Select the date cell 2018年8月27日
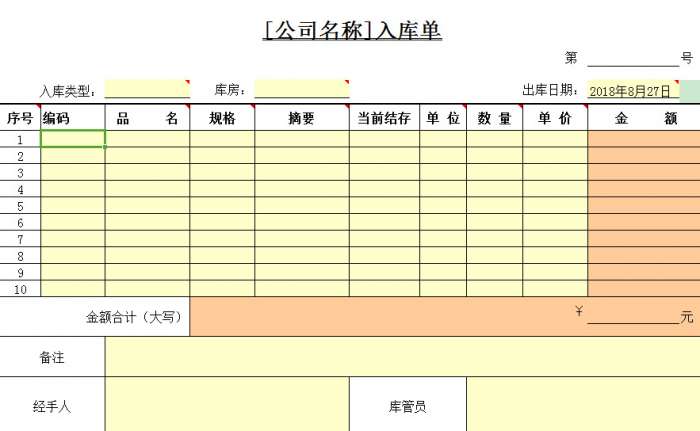 [633, 91]
